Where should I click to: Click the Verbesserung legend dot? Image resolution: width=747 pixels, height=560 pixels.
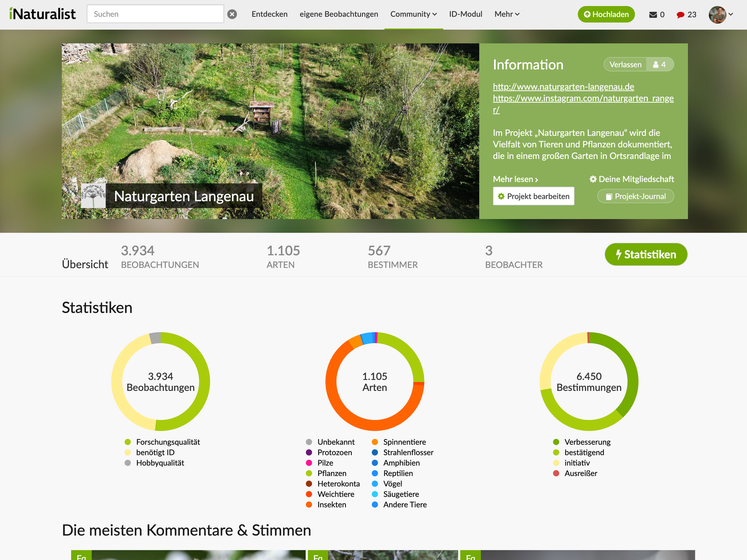click(x=556, y=442)
